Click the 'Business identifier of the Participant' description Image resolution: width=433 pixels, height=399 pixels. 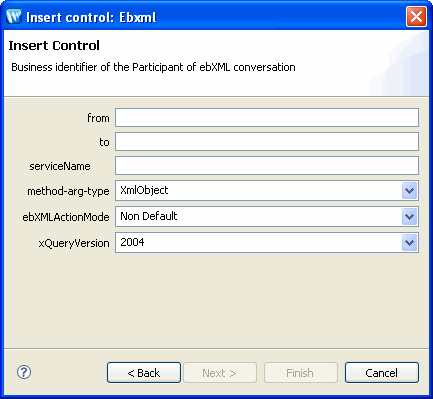(x=153, y=67)
